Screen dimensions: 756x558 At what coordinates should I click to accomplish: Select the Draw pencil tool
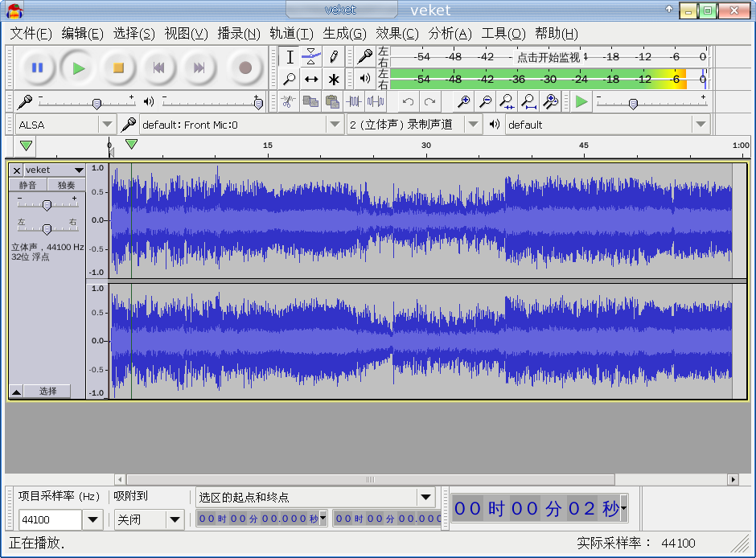(x=334, y=57)
